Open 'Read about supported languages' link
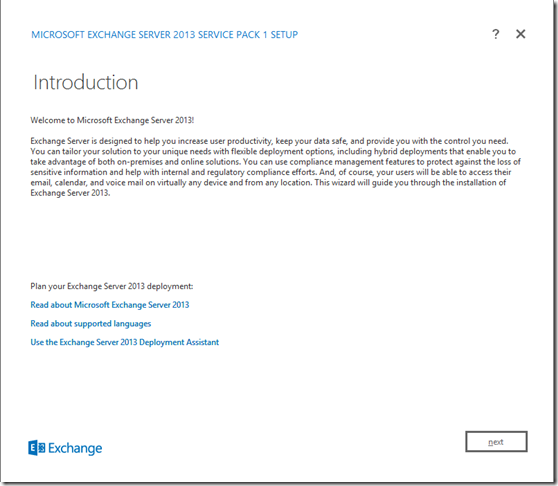The height and width of the screenshot is (486, 558). click(x=91, y=324)
